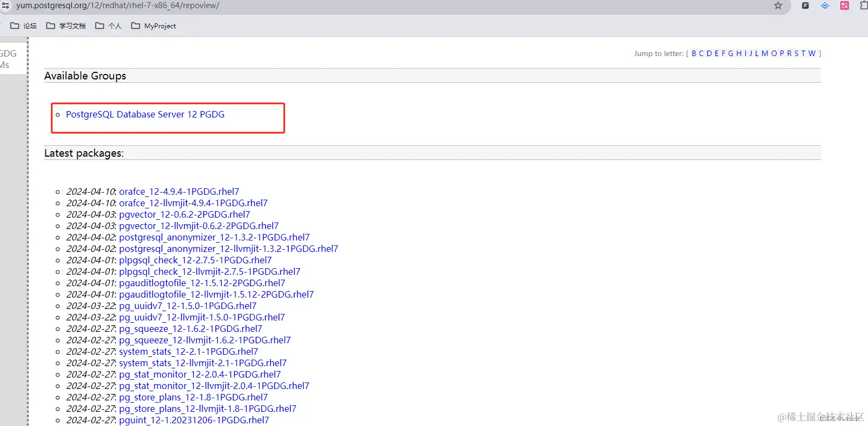Jump to letter I
Viewport: 868px width, 426px height.
(x=745, y=53)
